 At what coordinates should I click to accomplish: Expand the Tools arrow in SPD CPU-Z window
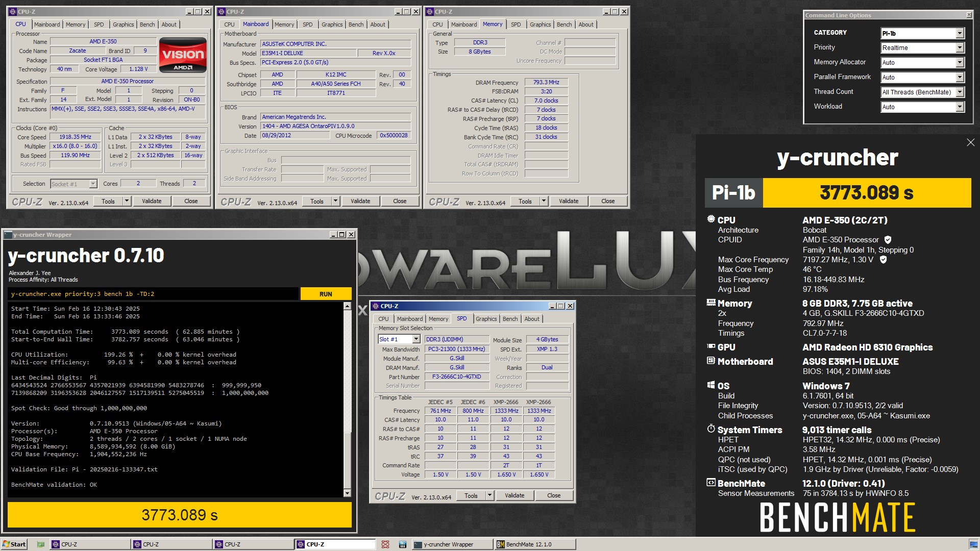489,495
